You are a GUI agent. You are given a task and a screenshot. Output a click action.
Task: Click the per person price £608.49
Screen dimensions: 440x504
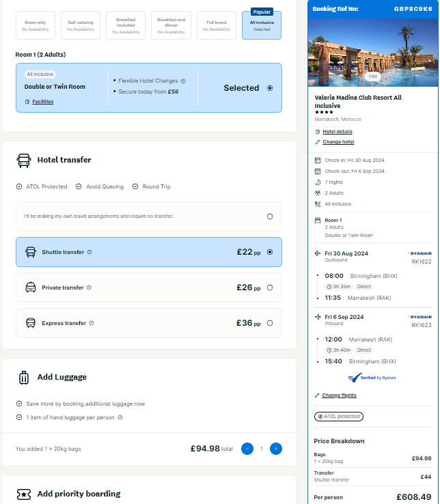pos(413,497)
